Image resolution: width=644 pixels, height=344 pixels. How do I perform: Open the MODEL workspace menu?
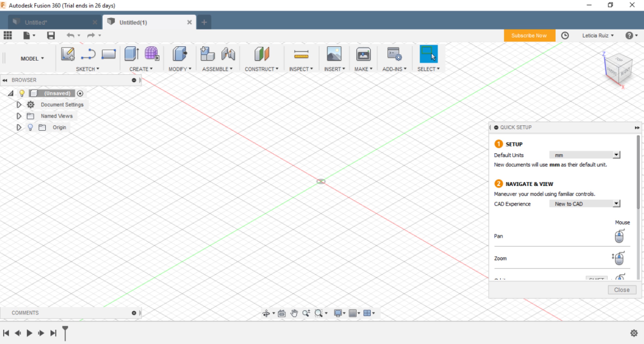point(32,59)
